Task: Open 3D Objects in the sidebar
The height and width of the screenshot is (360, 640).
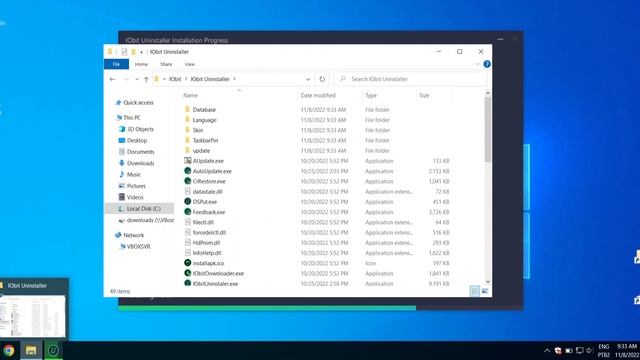Action: click(140, 129)
